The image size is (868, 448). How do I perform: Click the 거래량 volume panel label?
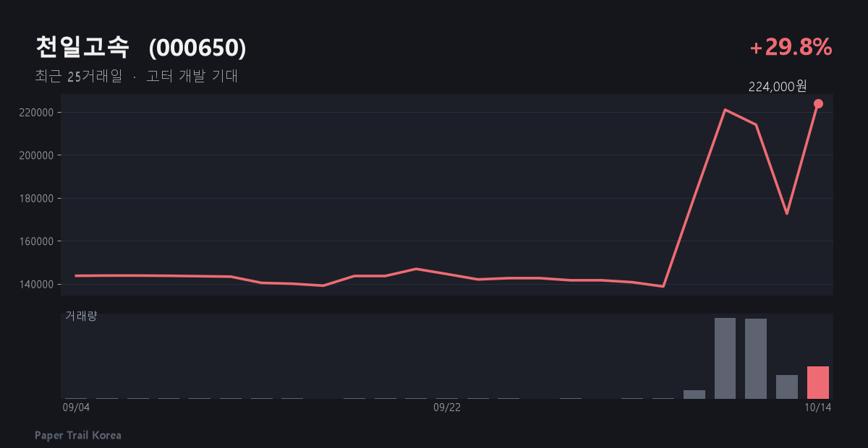click(80, 316)
